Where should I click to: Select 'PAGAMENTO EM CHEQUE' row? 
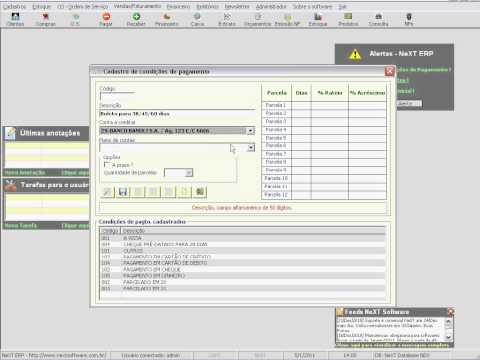243,269
